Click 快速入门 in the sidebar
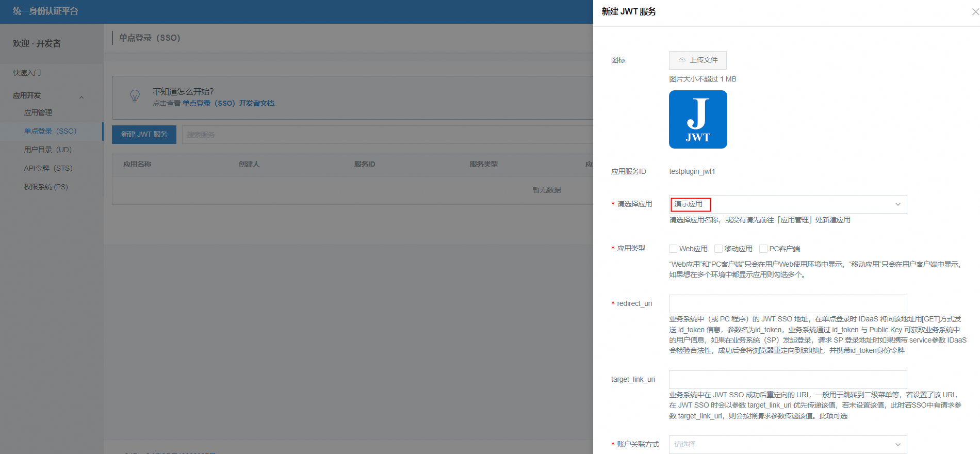The height and width of the screenshot is (454, 980). pos(27,73)
